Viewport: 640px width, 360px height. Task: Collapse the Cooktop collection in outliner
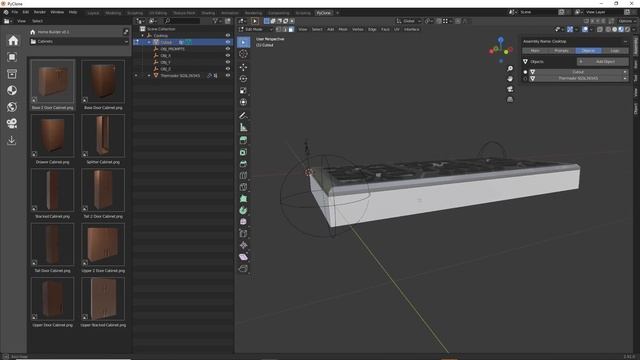coord(143,36)
